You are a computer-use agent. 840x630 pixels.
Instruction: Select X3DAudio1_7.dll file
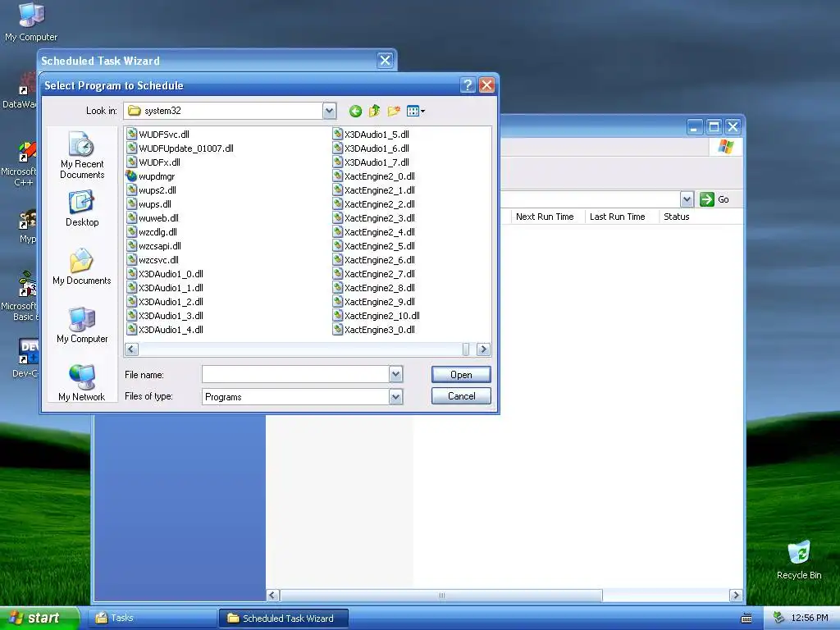tap(371, 162)
